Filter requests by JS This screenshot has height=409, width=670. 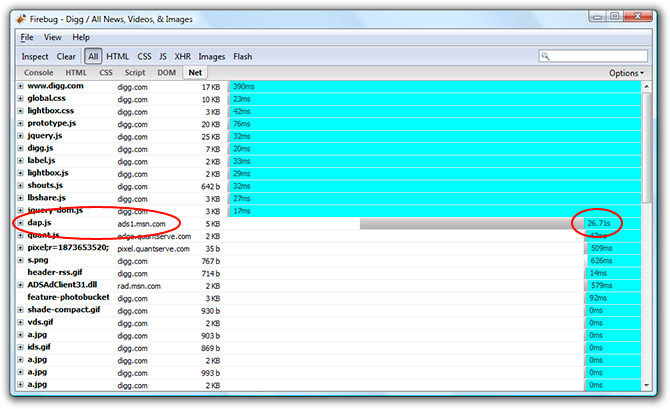[163, 56]
